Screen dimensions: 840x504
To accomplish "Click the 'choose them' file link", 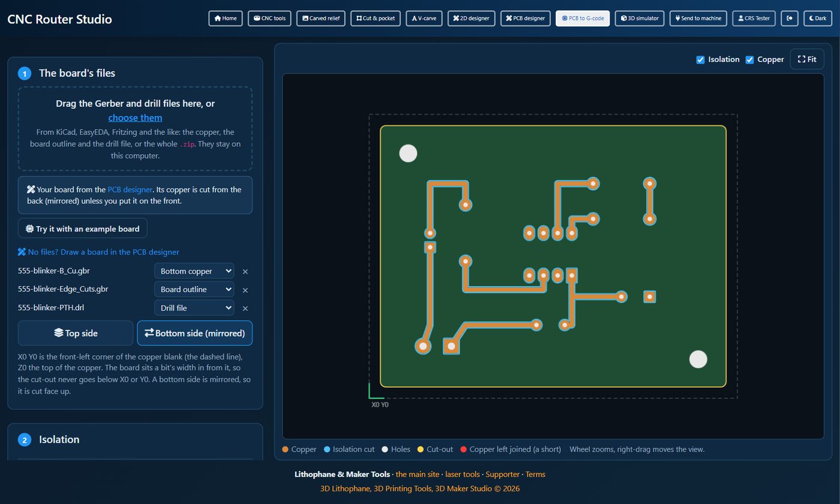I will (135, 118).
